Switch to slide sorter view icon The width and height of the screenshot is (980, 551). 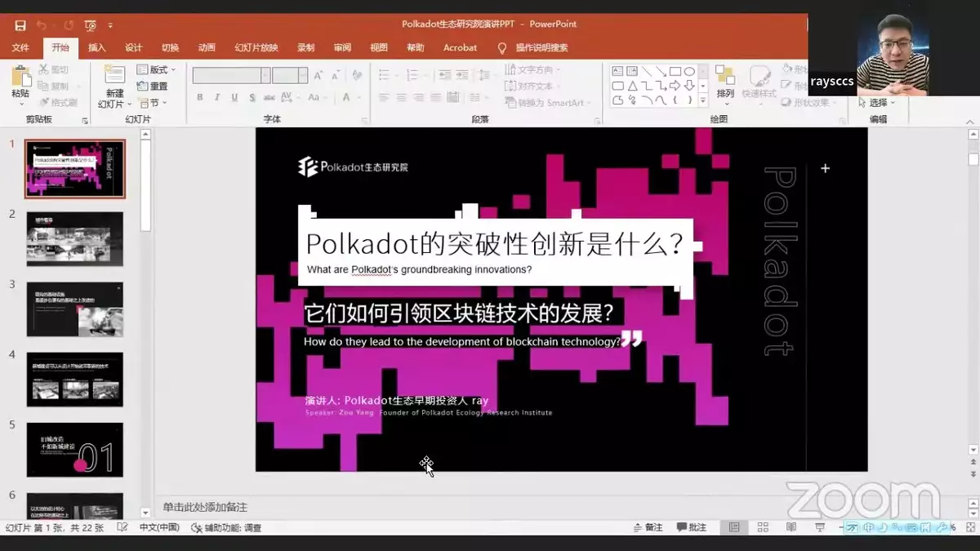tap(763, 527)
